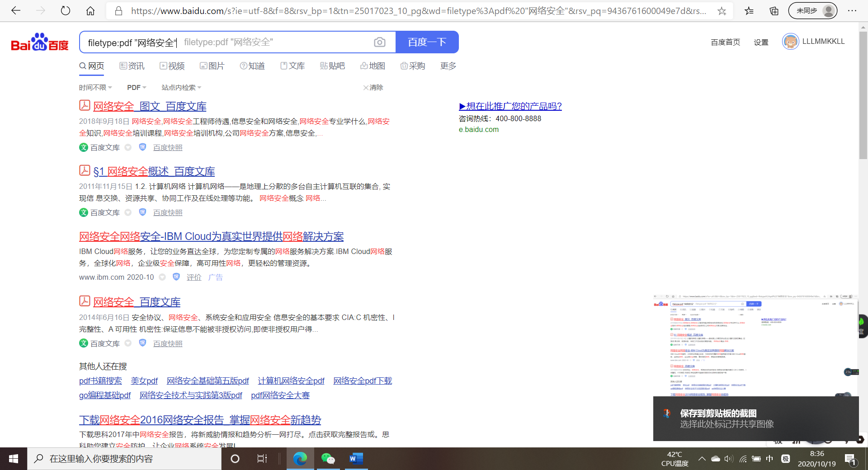Toggle the Chinese input mode indicator
868x470 pixels.
pyautogui.click(x=769, y=459)
